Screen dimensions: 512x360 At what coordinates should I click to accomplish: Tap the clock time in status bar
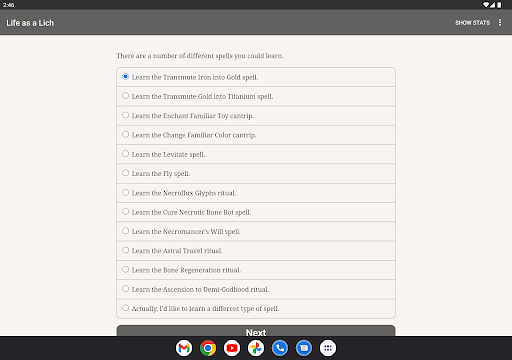click(8, 5)
